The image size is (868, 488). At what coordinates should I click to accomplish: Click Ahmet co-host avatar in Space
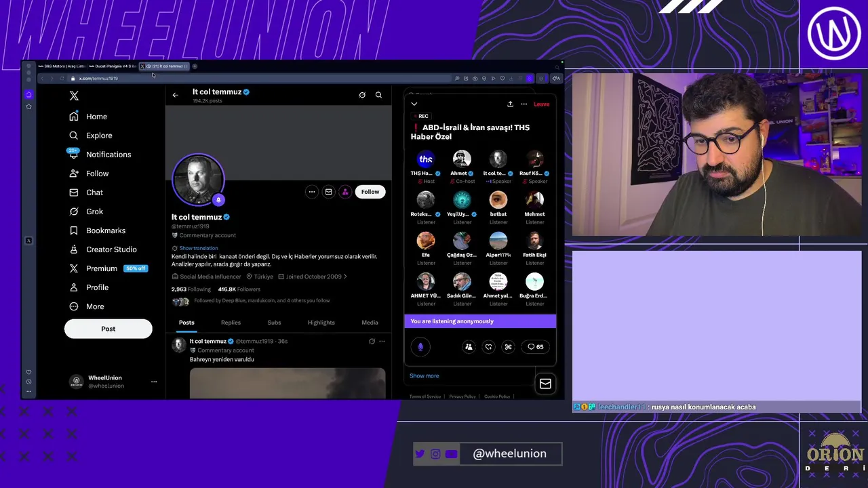[x=462, y=159]
